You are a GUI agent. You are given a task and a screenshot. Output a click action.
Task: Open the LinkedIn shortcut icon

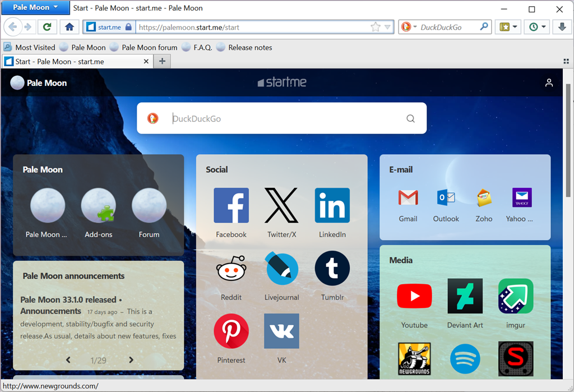(332, 205)
